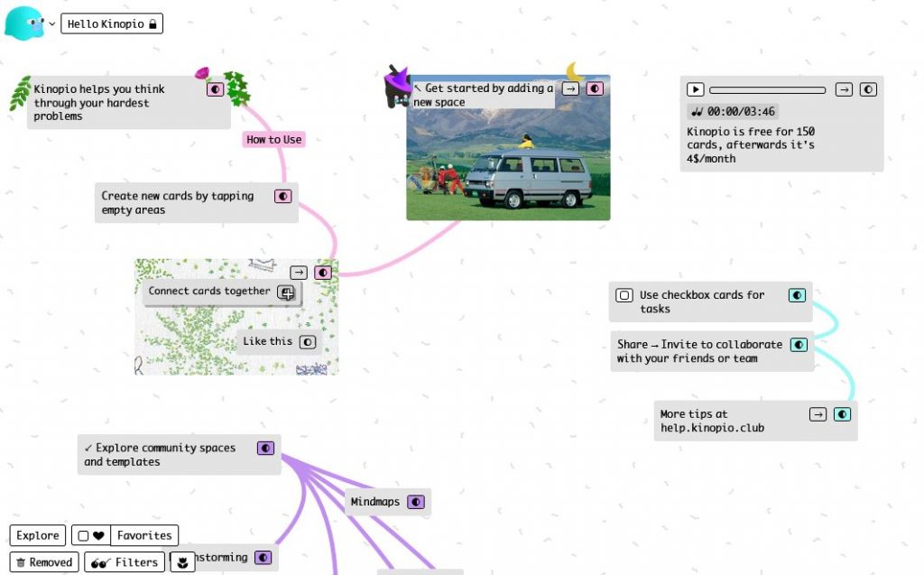The width and height of the screenshot is (924, 575).
Task: Open the Kinopio user avatar menu
Action: click(x=23, y=23)
